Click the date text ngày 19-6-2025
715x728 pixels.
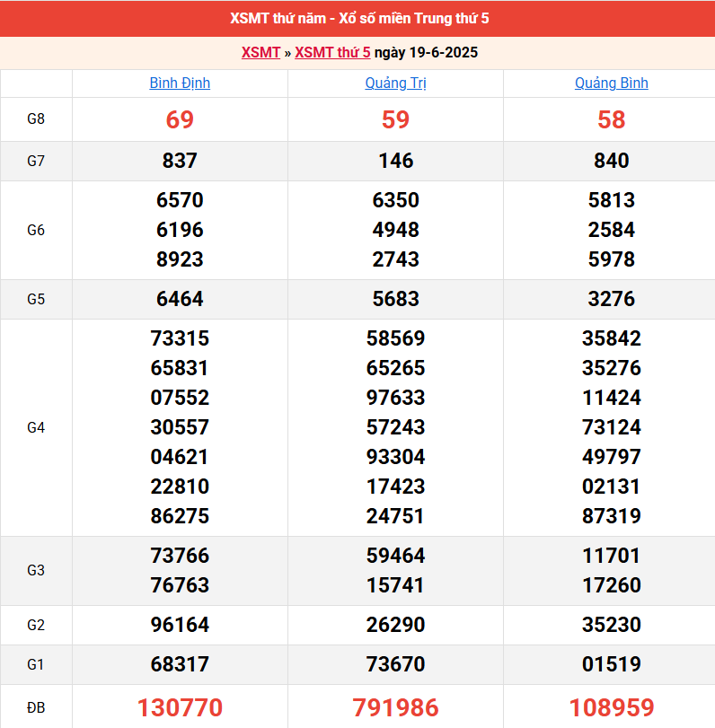tap(426, 53)
